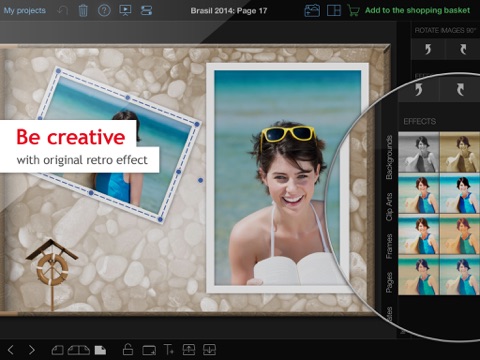Click the shopping cart icon

[x=353, y=11]
